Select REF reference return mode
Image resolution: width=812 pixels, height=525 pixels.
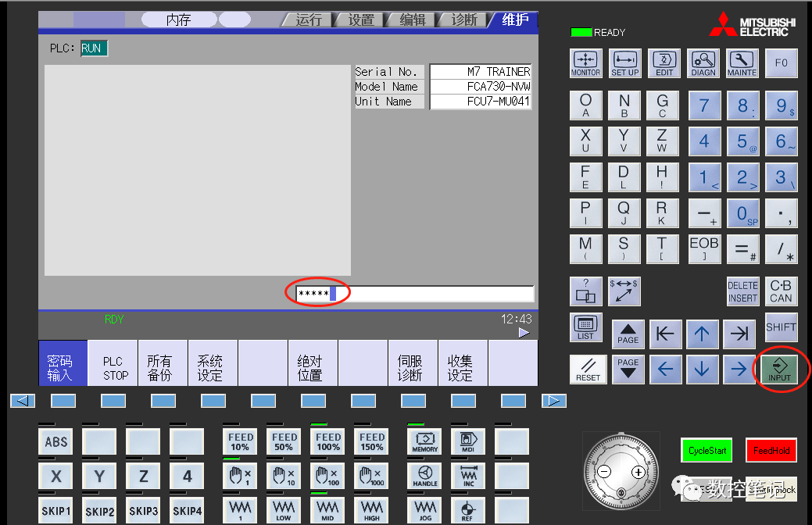pyautogui.click(x=468, y=510)
